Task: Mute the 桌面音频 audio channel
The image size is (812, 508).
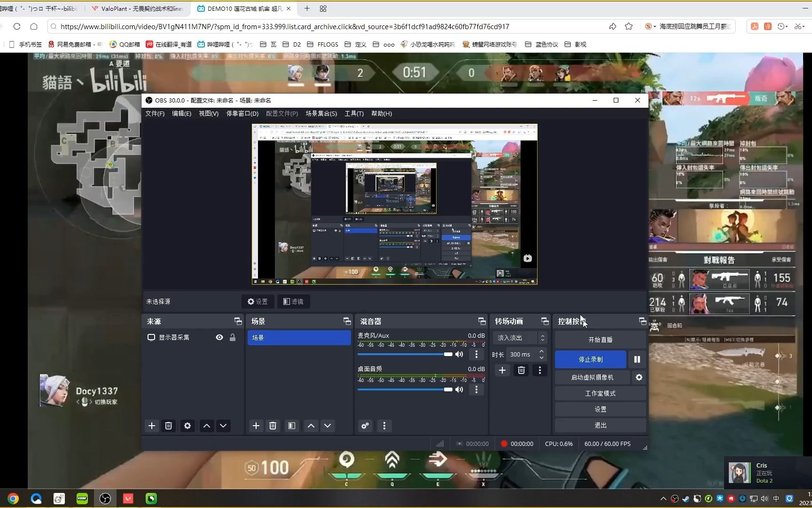Action: pos(459,389)
